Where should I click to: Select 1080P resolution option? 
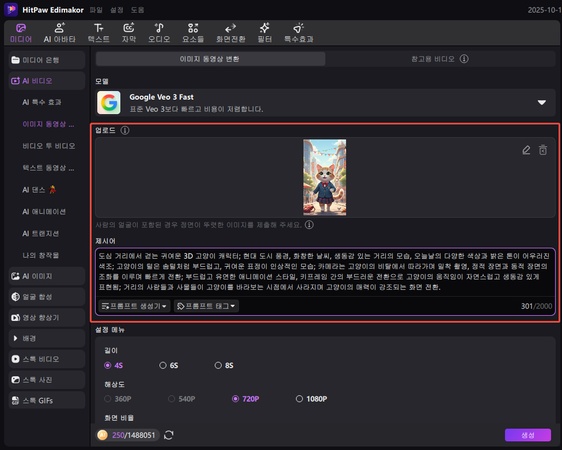point(311,399)
